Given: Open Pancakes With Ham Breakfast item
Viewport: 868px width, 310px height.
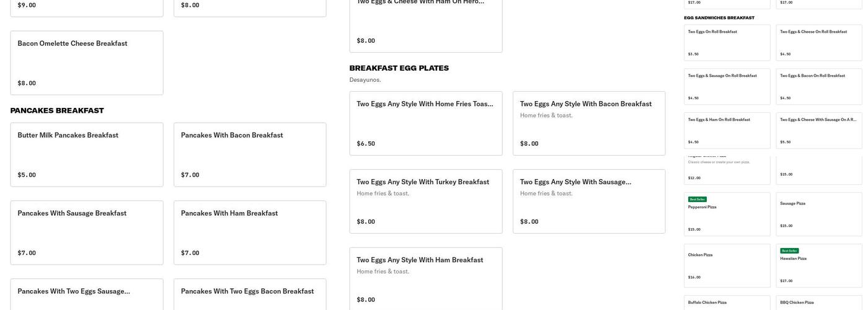Looking at the screenshot, I should [x=250, y=232].
